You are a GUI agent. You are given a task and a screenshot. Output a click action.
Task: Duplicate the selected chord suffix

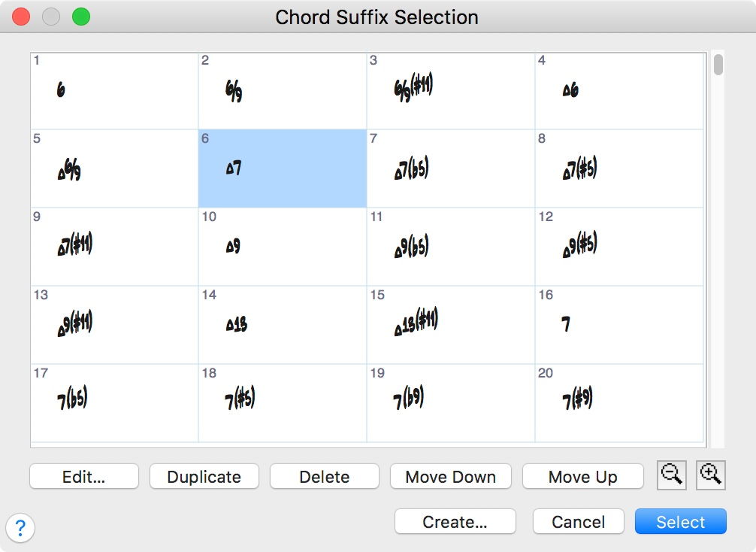click(204, 477)
